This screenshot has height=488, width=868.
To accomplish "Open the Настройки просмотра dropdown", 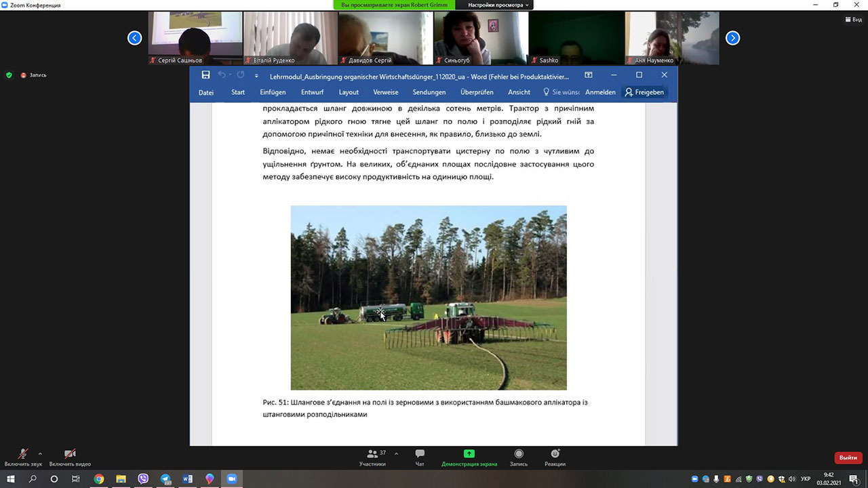I will click(x=498, y=5).
